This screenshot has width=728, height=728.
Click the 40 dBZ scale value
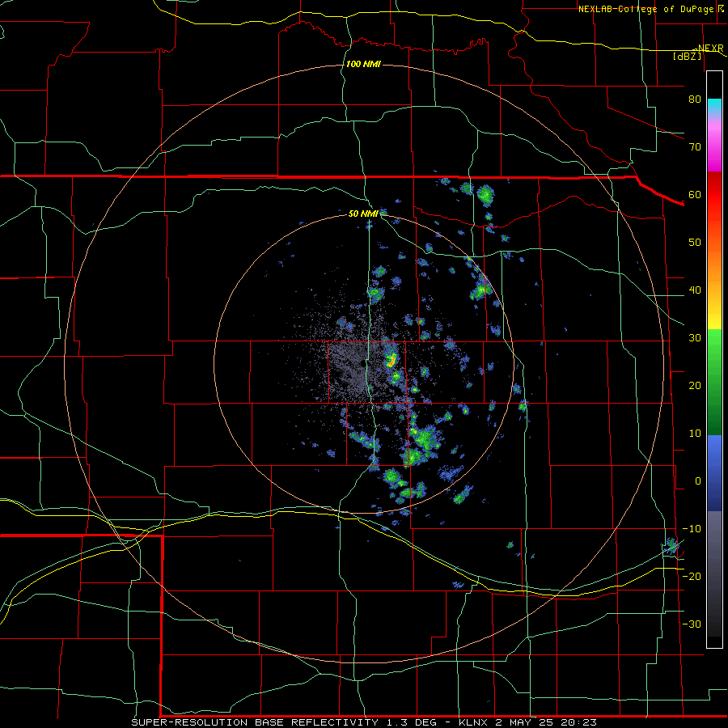click(695, 290)
